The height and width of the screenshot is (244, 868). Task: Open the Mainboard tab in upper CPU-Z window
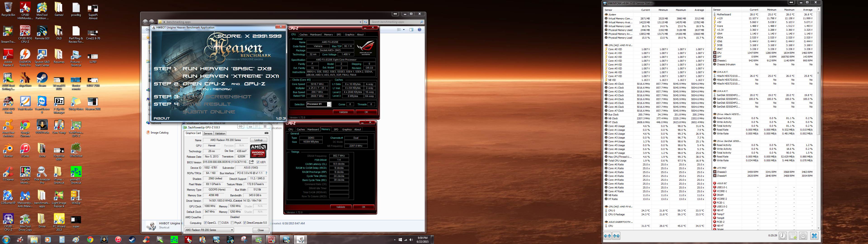pos(316,34)
